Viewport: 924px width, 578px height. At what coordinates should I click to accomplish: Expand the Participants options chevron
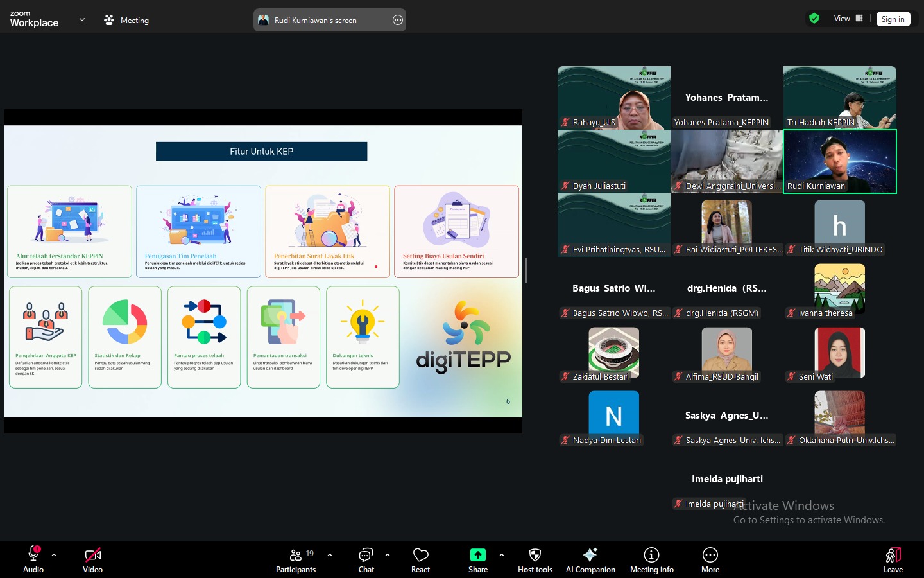pyautogui.click(x=330, y=555)
